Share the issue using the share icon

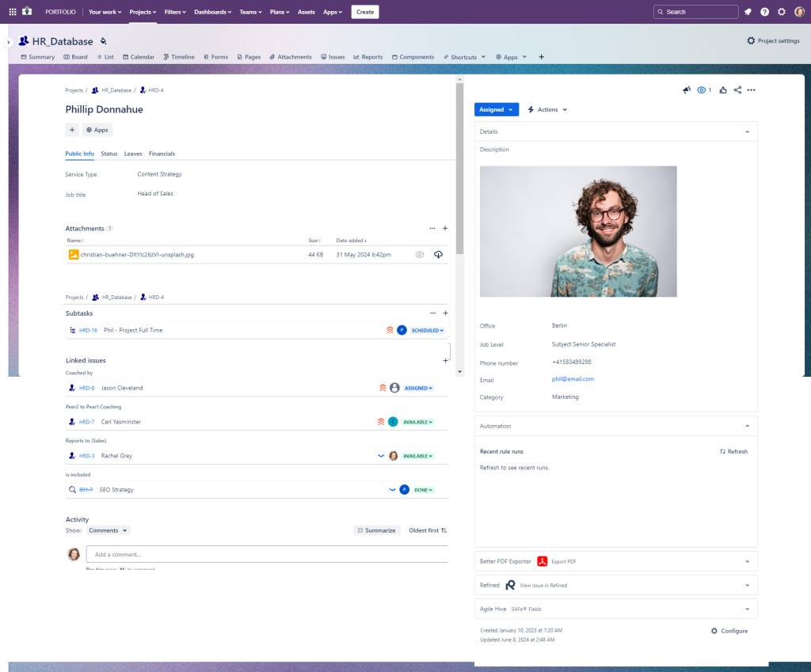click(737, 89)
